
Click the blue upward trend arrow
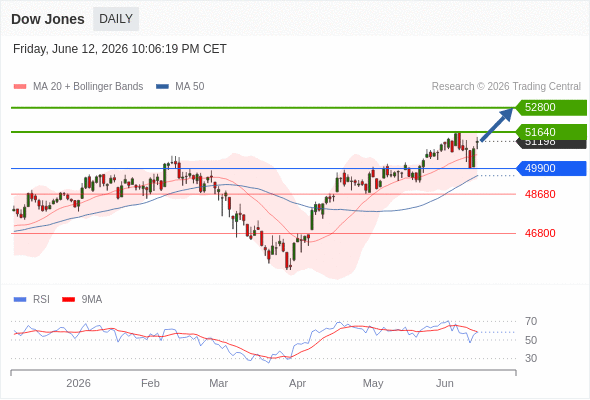coord(497,125)
